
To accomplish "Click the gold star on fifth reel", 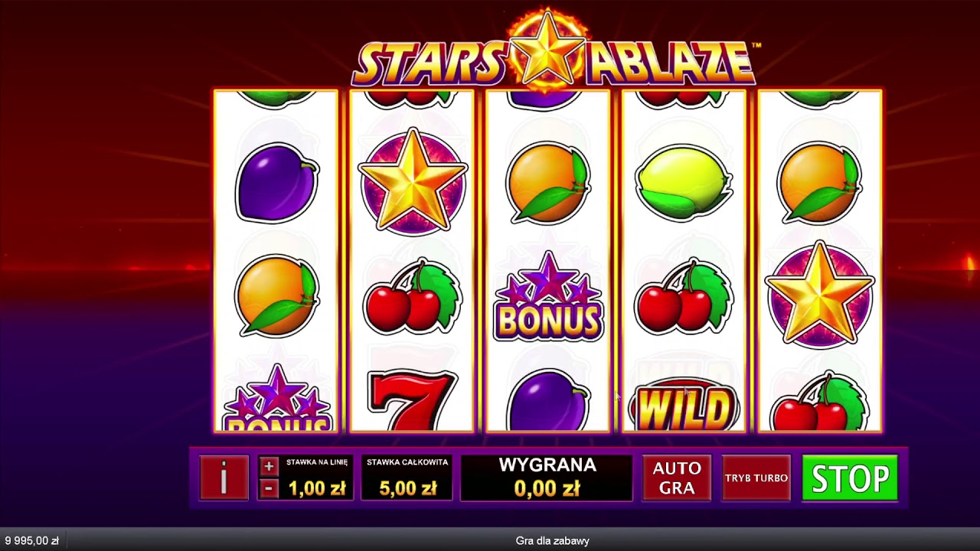I will (x=820, y=295).
